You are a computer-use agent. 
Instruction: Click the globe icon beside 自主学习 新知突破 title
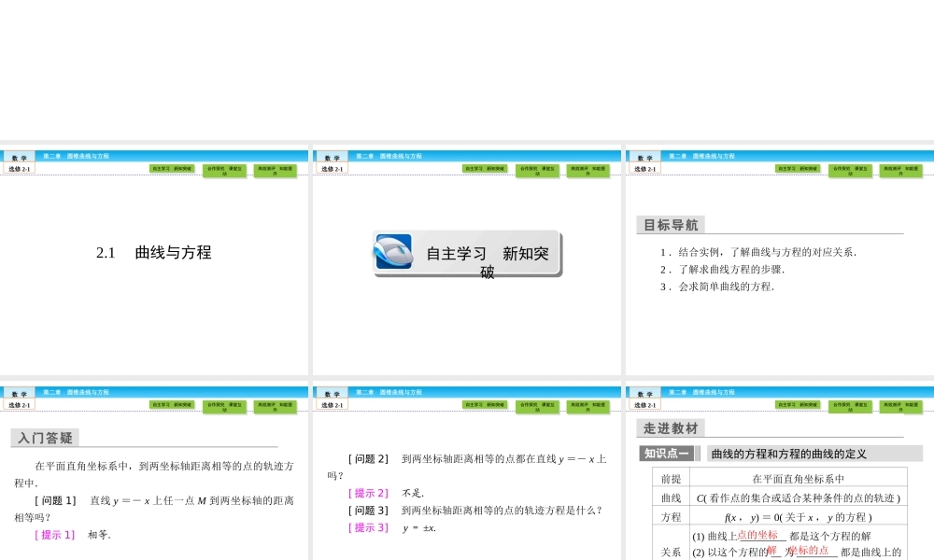click(x=394, y=252)
